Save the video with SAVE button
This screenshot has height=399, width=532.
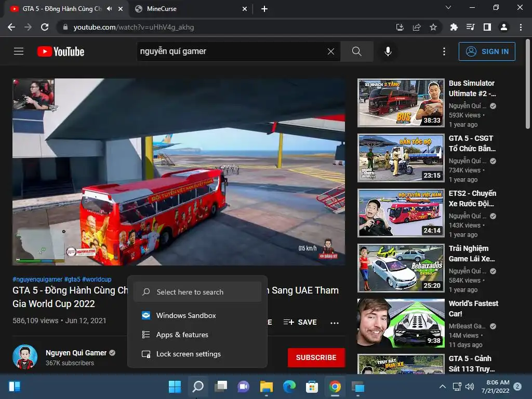point(300,322)
